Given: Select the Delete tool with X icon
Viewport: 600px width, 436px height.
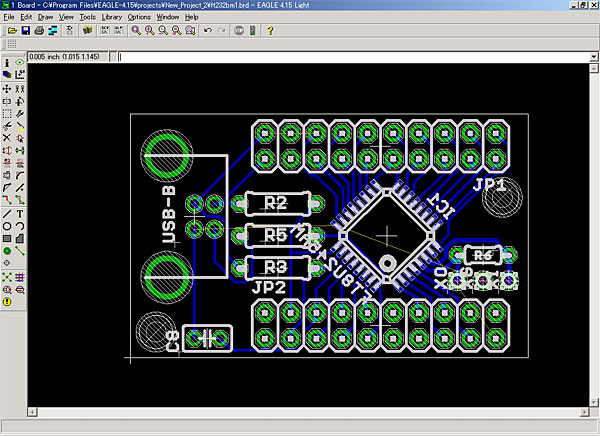Looking at the screenshot, I should (x=7, y=138).
